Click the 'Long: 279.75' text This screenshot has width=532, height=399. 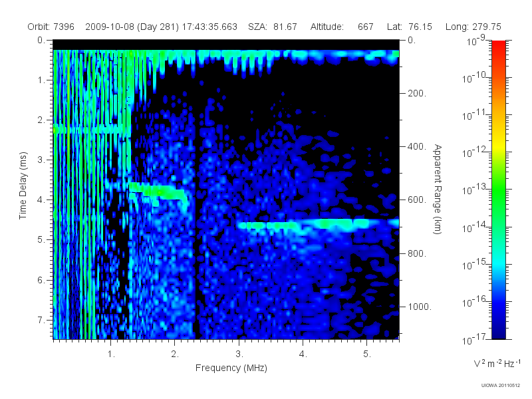click(x=473, y=27)
